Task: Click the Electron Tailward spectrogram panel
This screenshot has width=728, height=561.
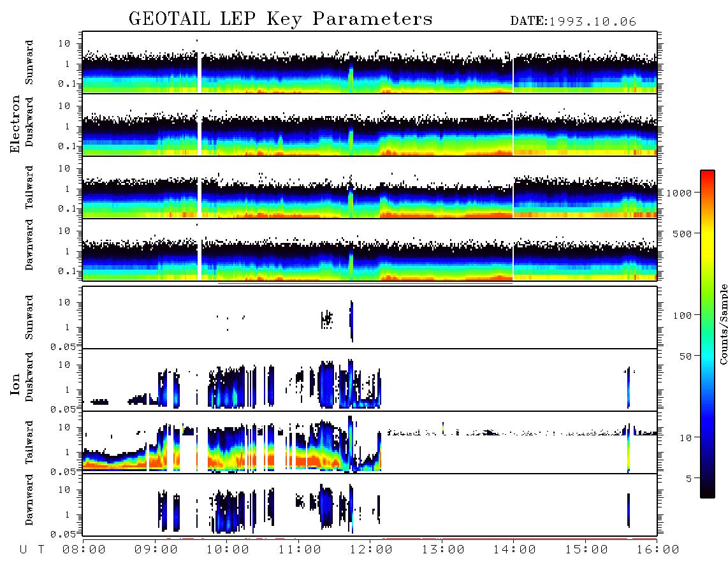Action: click(370, 187)
